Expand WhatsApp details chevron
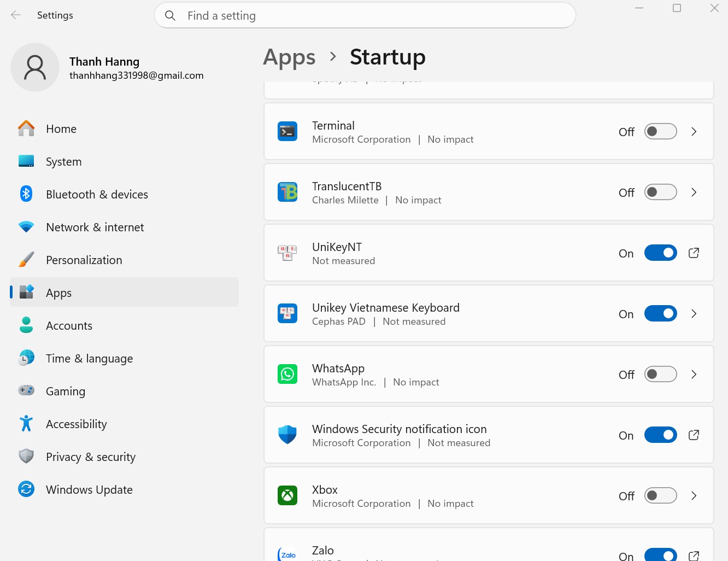 click(x=694, y=374)
